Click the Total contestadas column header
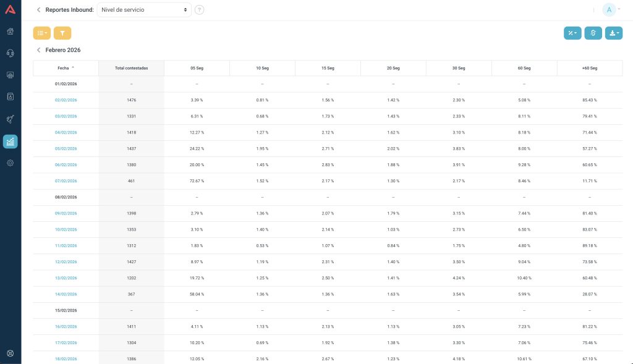The image size is (633, 364). 131,68
